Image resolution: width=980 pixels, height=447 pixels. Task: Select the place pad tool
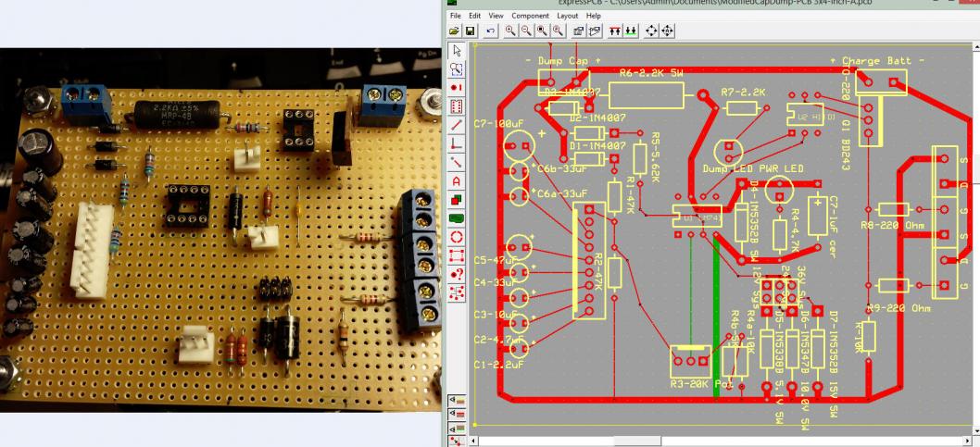pos(457,88)
